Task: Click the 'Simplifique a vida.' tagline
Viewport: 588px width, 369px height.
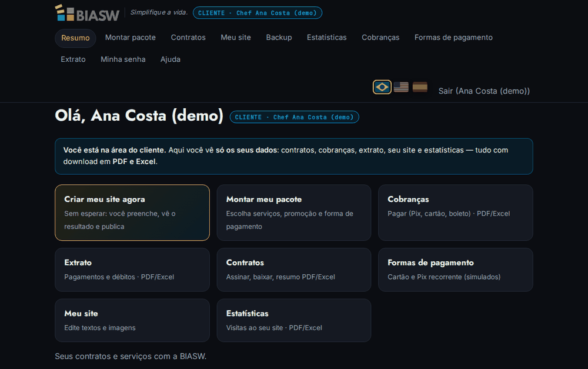Action: tap(159, 12)
